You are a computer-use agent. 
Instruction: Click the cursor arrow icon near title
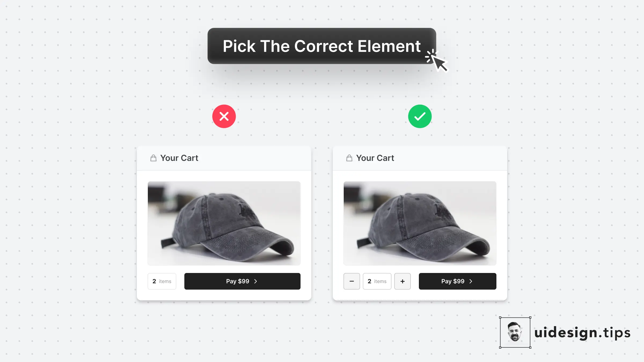pos(437,61)
